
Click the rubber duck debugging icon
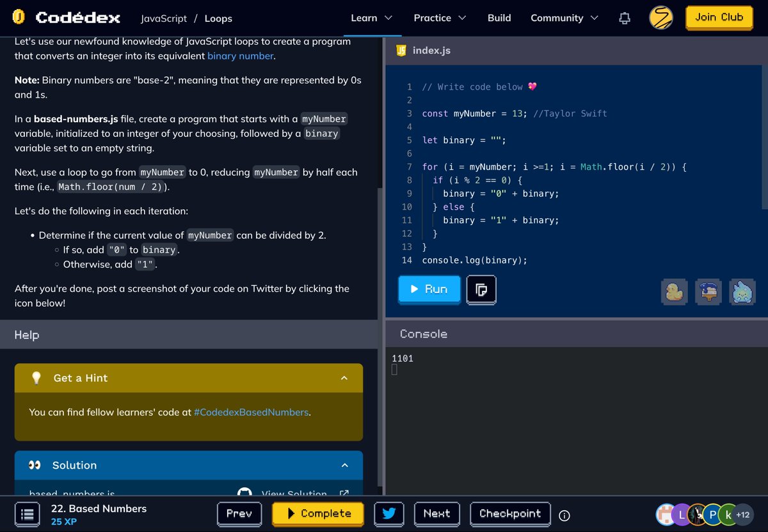click(x=675, y=292)
